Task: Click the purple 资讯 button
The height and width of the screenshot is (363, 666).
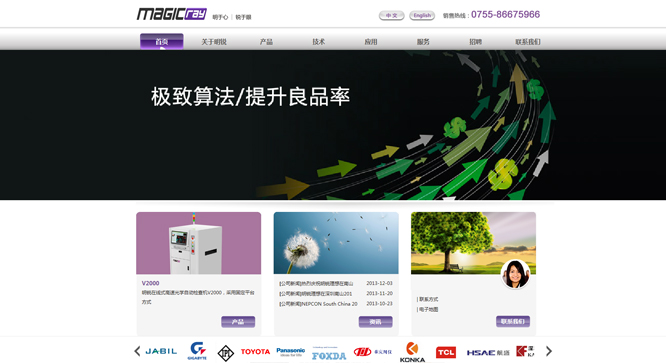Action: pos(375,322)
